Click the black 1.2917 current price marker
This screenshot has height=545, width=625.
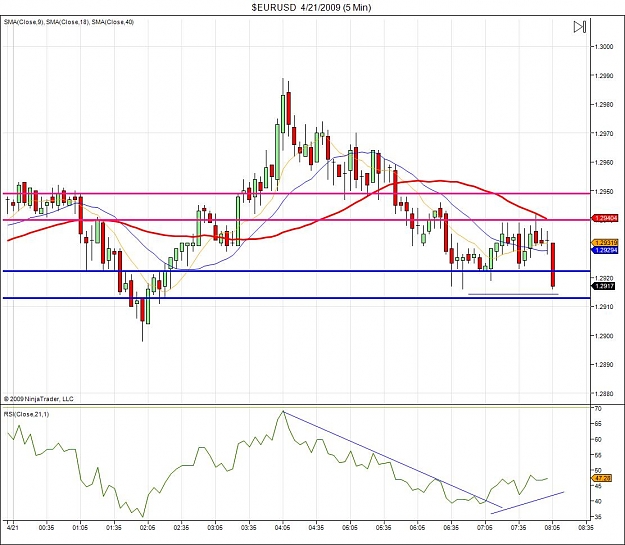click(x=605, y=286)
